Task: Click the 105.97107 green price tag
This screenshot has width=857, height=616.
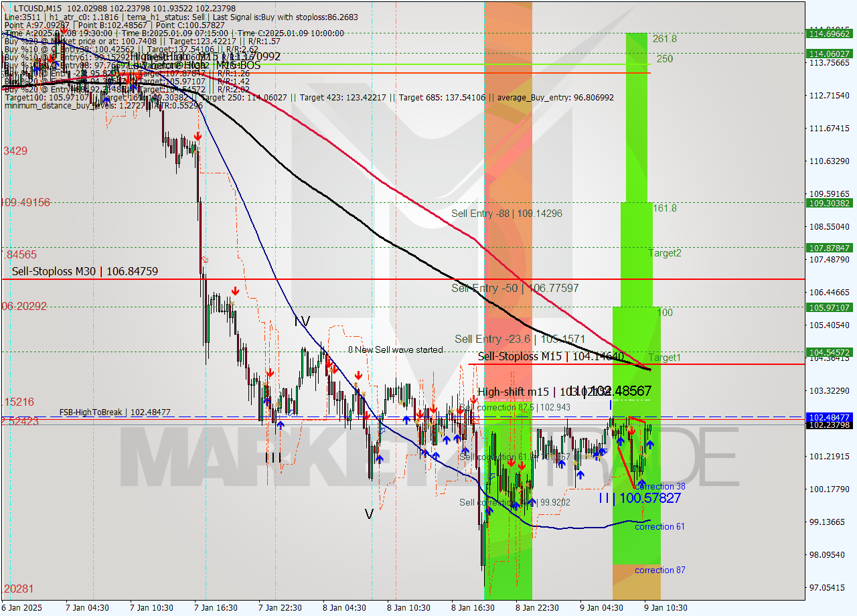Action: [830, 307]
